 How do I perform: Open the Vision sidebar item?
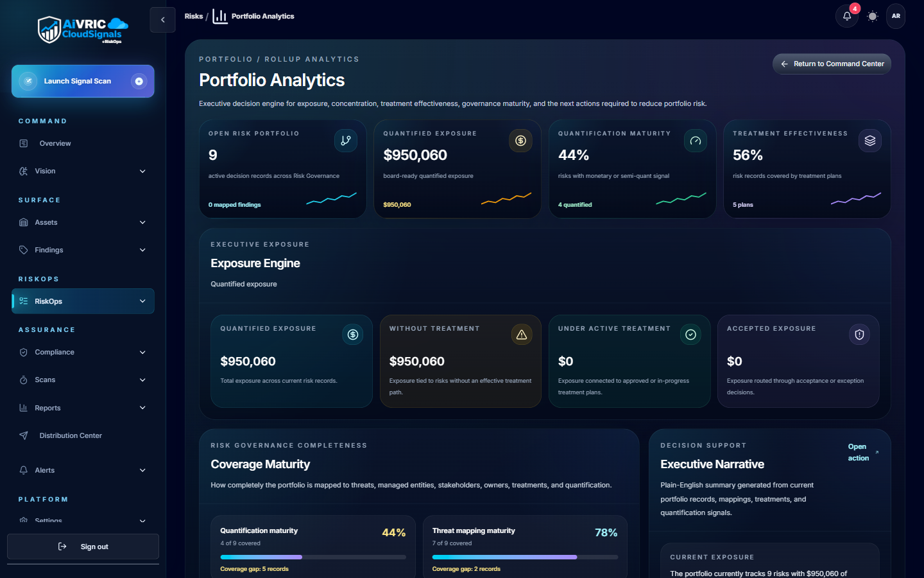click(83, 171)
